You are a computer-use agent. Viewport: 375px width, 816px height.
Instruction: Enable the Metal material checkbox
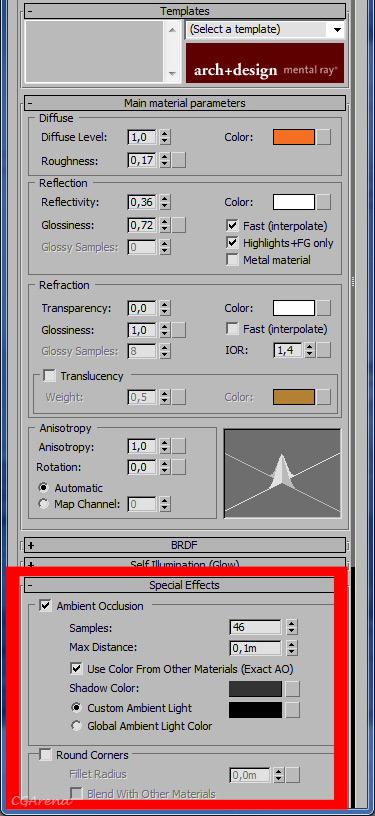tap(232, 260)
